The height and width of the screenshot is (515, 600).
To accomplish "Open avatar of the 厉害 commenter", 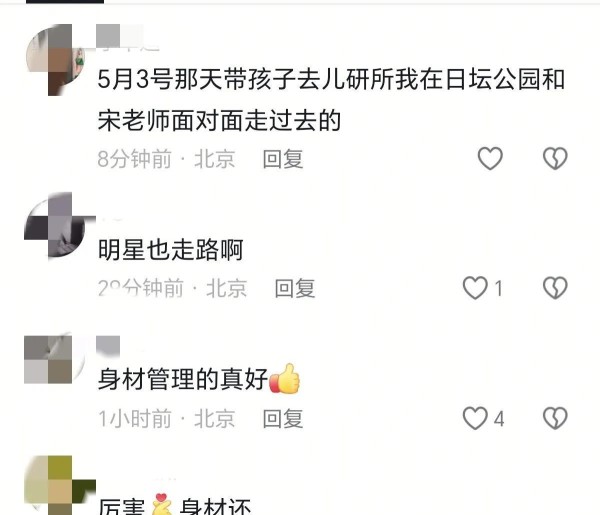I will [x=57, y=485].
